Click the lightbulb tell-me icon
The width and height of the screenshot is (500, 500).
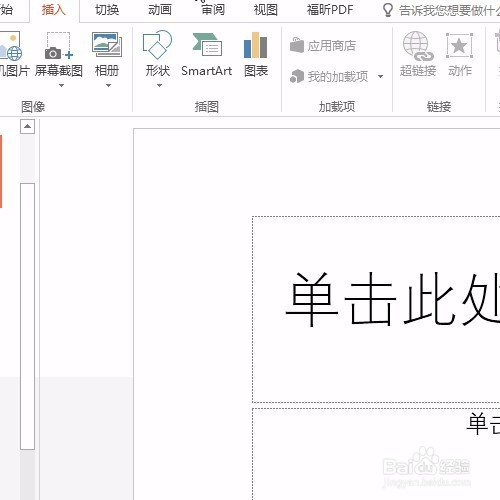387,10
